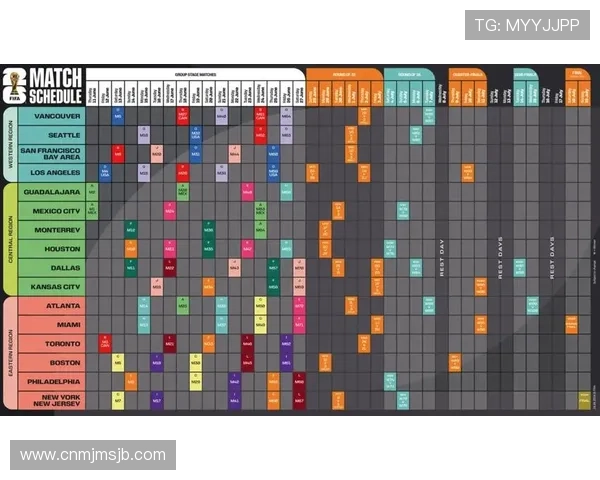The image size is (600, 480).
Task: Select the New York New Jersey row label
Action: point(50,400)
